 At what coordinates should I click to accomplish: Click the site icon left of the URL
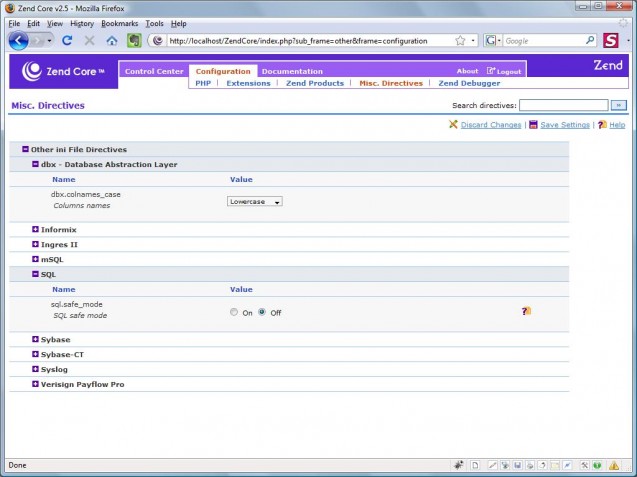[158, 41]
